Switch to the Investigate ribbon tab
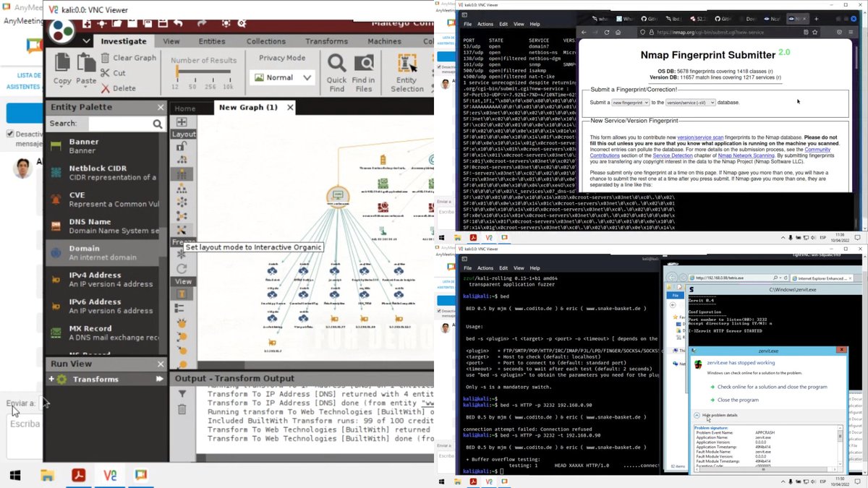The height and width of the screenshot is (488, 868). click(x=123, y=41)
